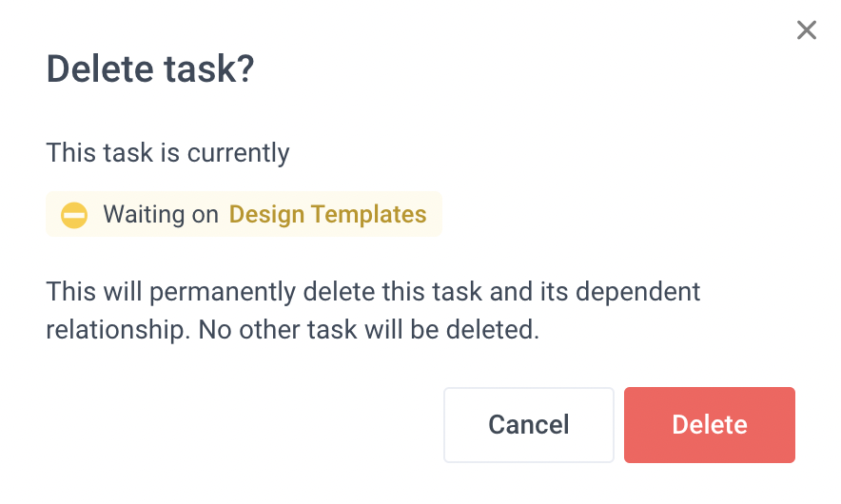Cancel the task deletion
The width and height of the screenshot is (841, 504).
(x=528, y=425)
